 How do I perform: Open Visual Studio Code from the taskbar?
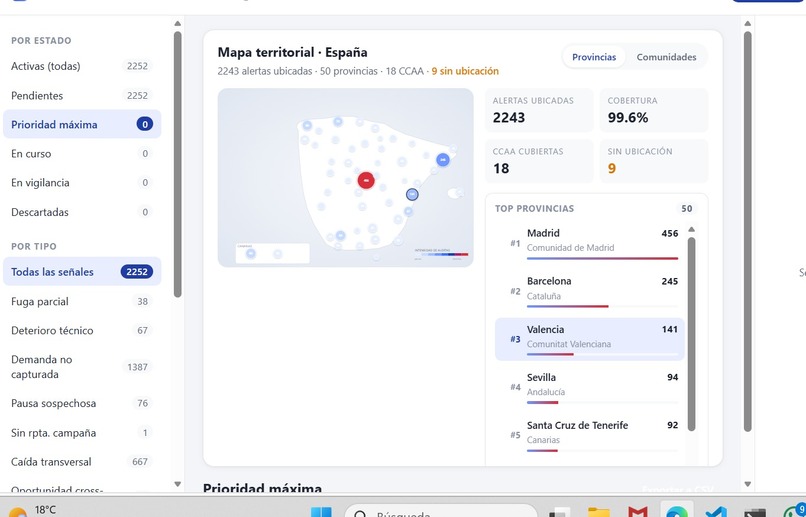click(x=716, y=513)
